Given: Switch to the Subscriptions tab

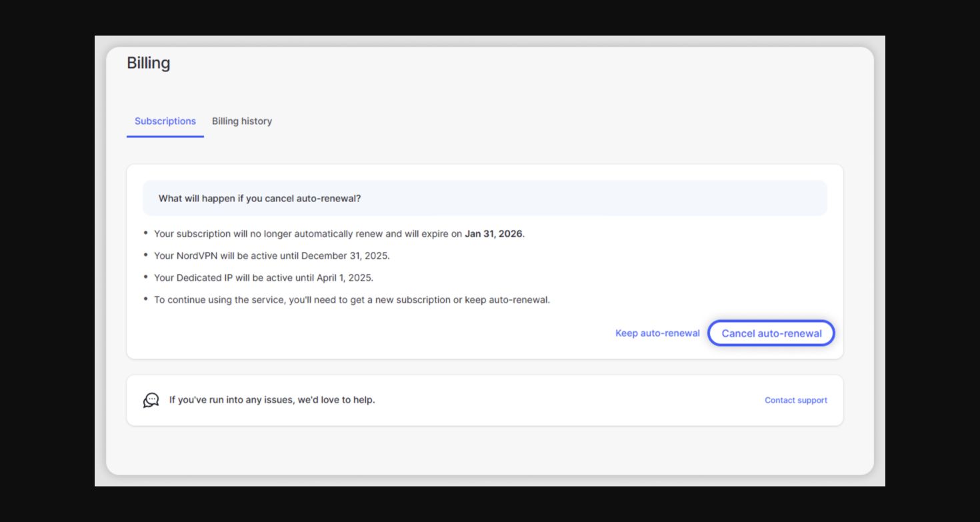Looking at the screenshot, I should click(x=165, y=121).
